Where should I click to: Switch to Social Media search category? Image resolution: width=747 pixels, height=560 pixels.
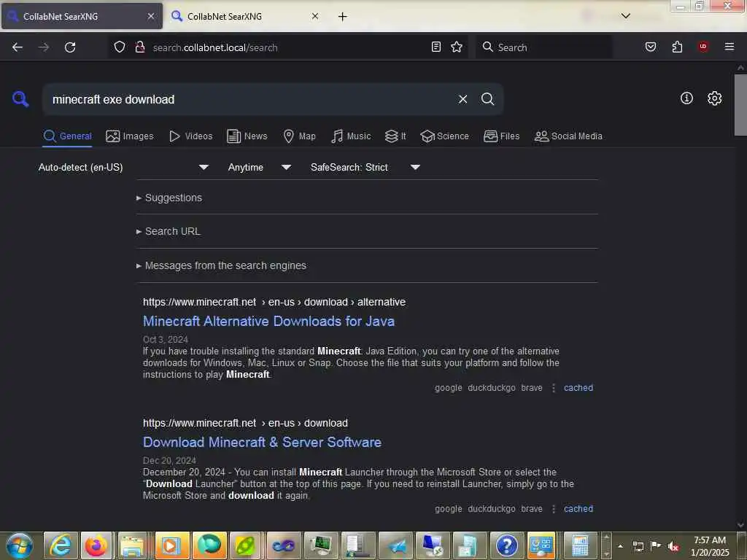568,136
